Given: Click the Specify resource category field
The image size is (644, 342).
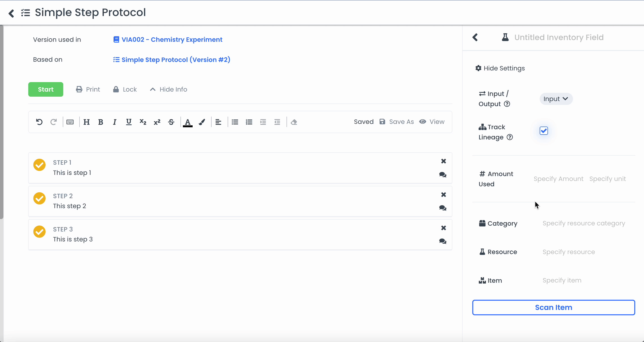Looking at the screenshot, I should click(x=583, y=223).
